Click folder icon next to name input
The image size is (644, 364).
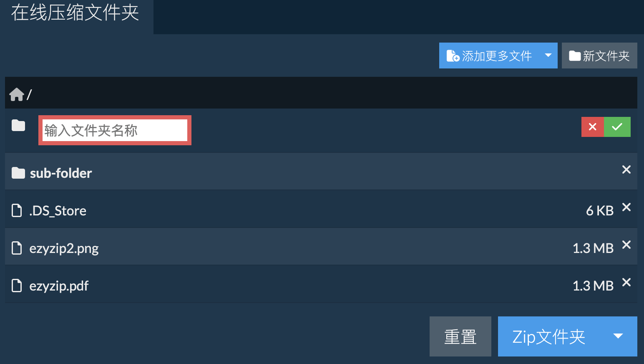point(18,125)
